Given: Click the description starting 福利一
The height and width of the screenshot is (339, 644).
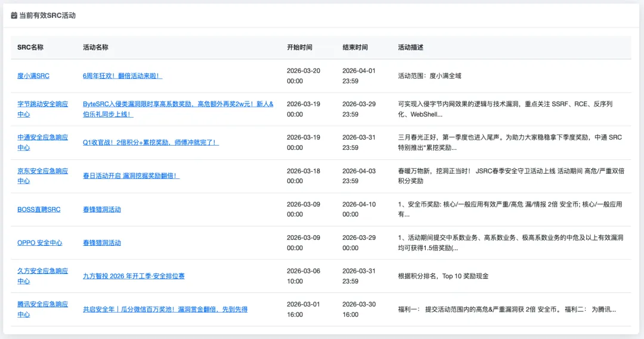Looking at the screenshot, I should 507,309.
